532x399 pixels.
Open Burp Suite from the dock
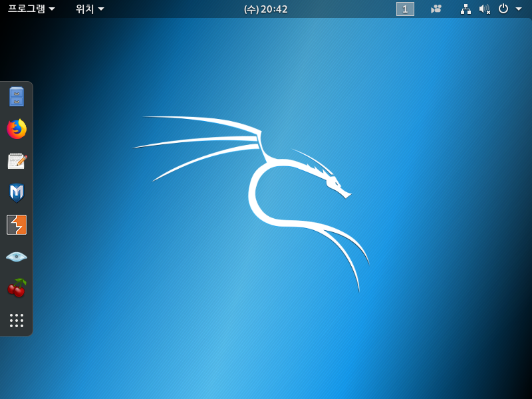(17, 225)
